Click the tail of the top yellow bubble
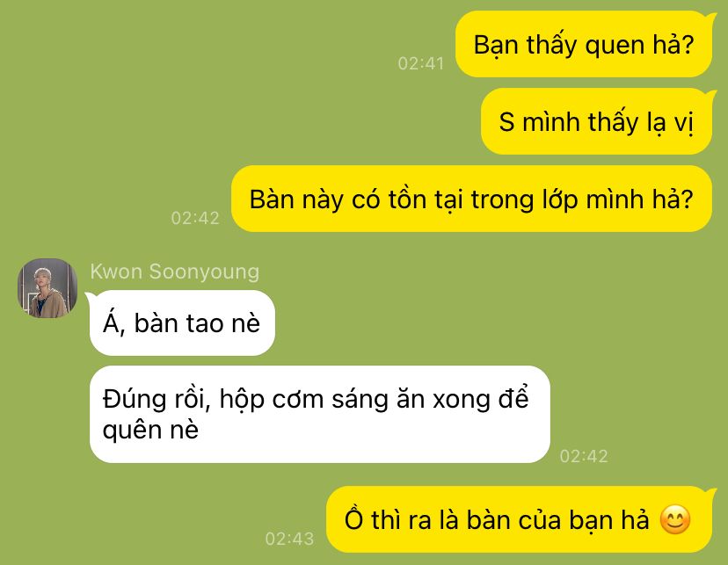The height and width of the screenshot is (565, 728). coord(712,18)
